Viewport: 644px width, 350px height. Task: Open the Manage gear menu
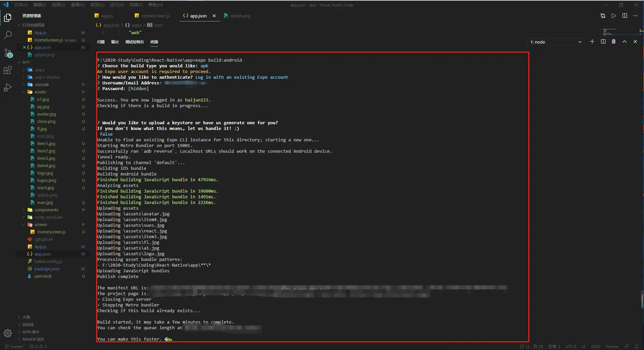(x=8, y=333)
